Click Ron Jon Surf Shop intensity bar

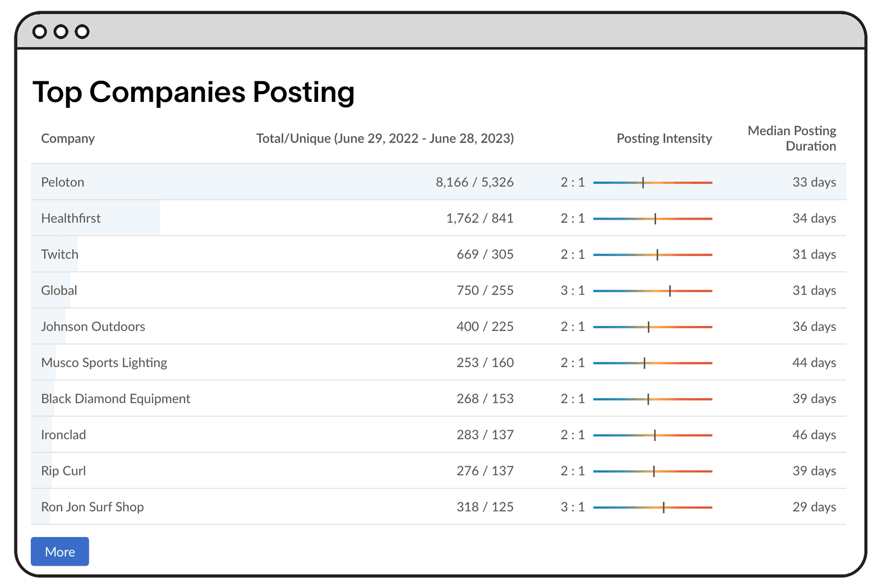pyautogui.click(x=652, y=508)
